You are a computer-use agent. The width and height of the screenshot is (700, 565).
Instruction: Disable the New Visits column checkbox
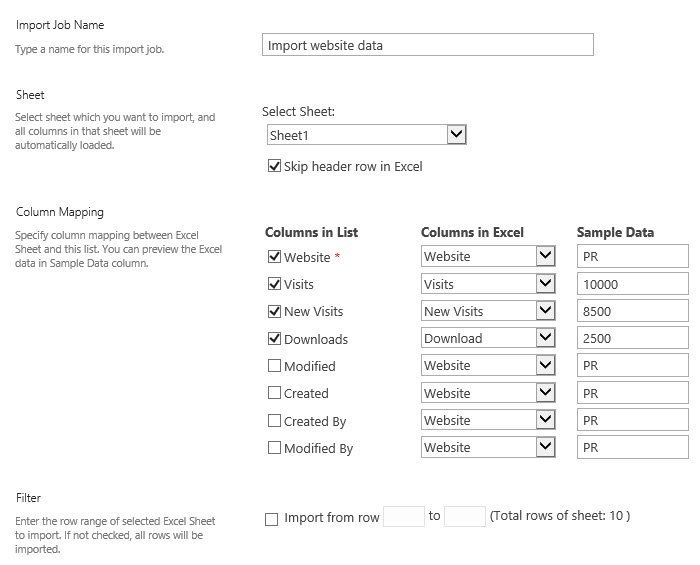(274, 311)
